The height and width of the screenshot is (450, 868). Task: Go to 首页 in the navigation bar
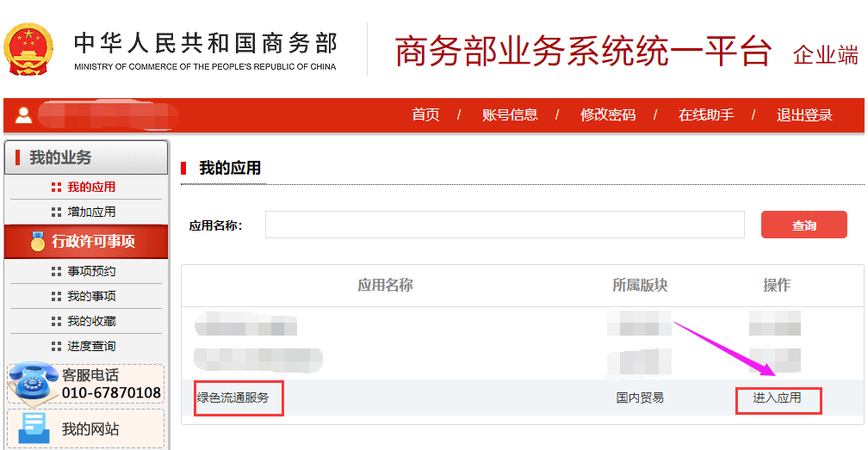[425, 115]
